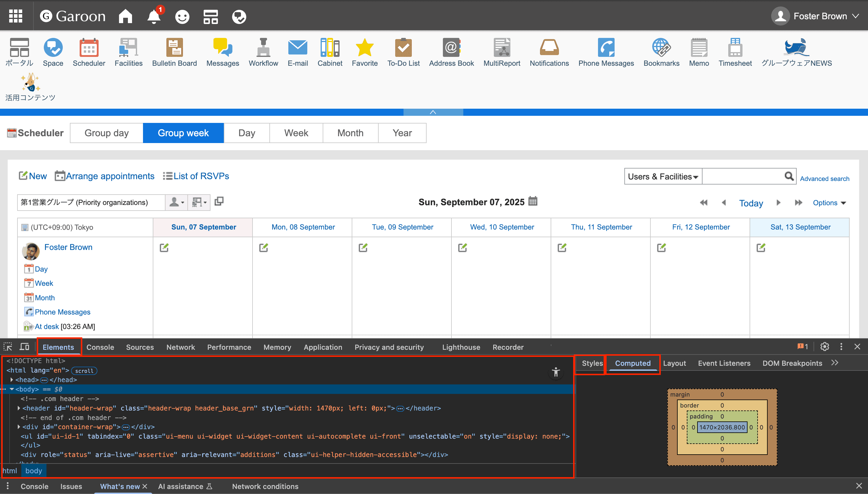Image resolution: width=868 pixels, height=494 pixels.
Task: Open DevTools settings gear icon
Action: point(824,347)
